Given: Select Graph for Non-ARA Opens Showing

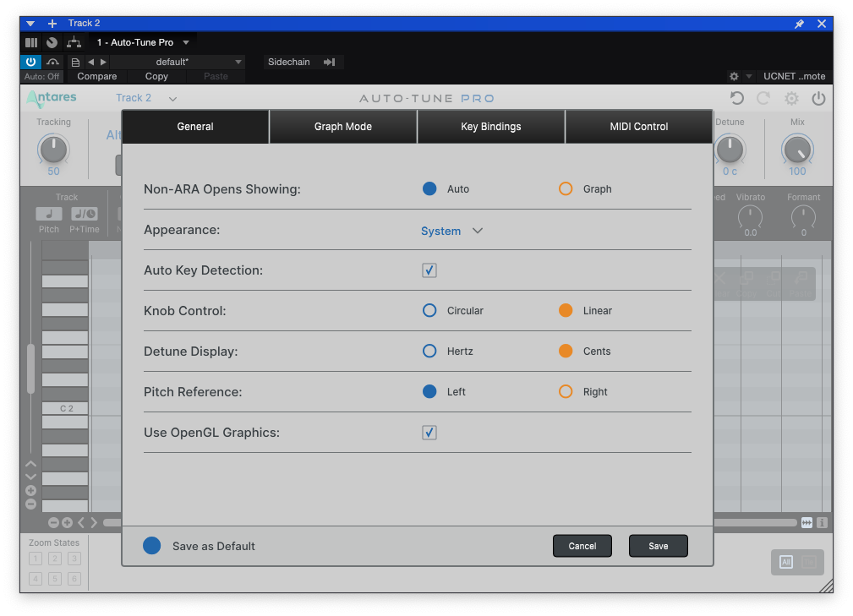Looking at the screenshot, I should (x=566, y=188).
